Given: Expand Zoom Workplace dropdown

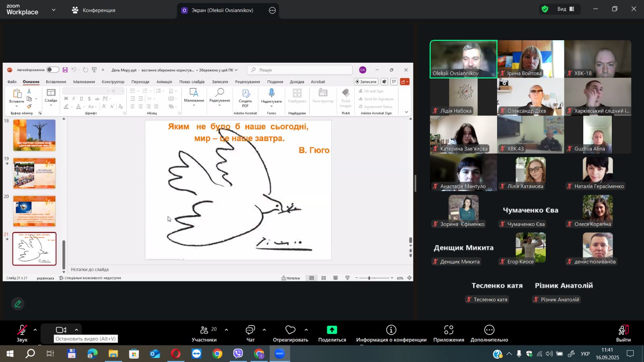Looking at the screenshot, I should point(54,10).
